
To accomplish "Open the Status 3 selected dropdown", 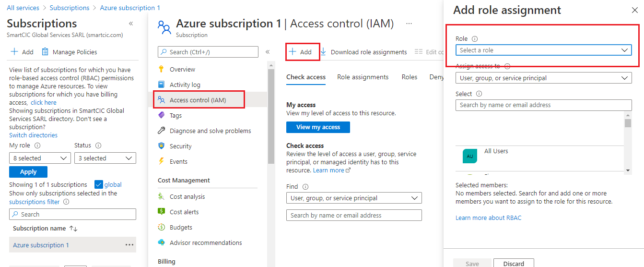I will [x=105, y=158].
